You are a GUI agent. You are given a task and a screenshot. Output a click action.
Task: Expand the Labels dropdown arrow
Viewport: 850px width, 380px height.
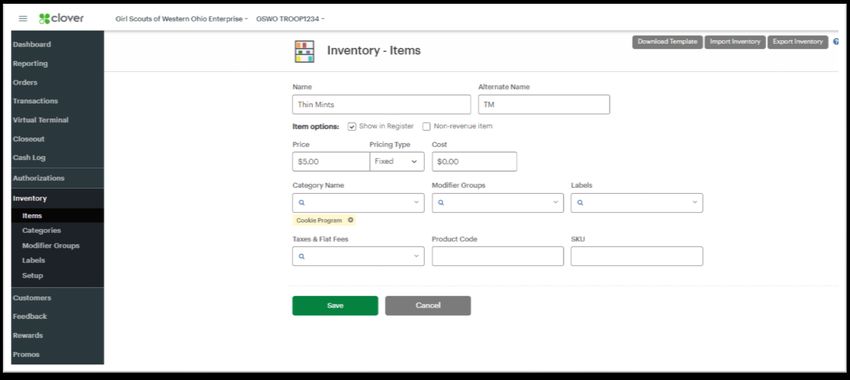(x=694, y=203)
